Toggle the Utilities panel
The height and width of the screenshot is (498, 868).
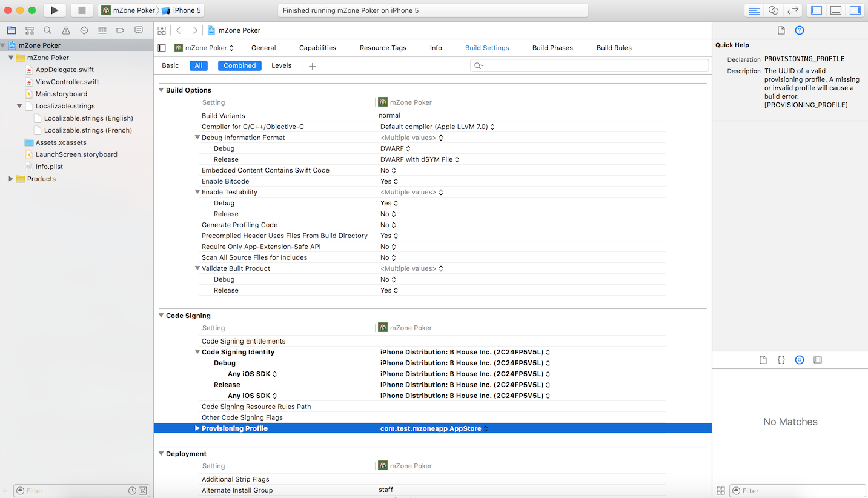tap(855, 10)
